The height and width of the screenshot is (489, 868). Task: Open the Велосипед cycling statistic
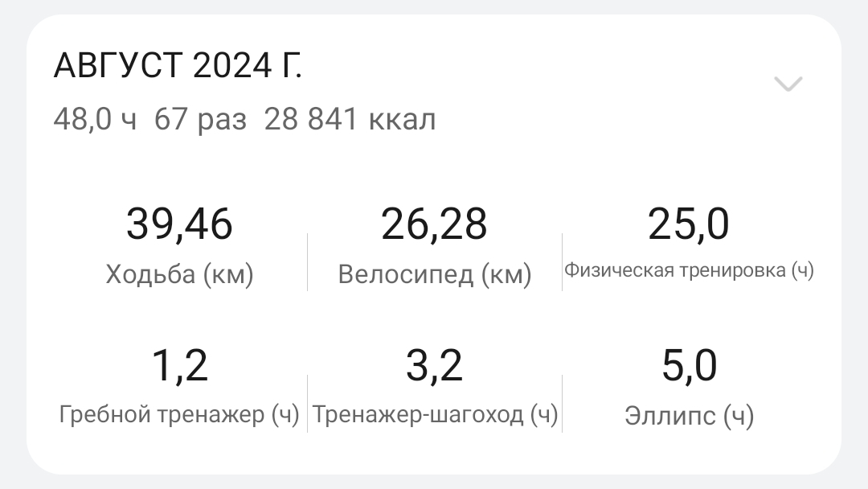(434, 274)
